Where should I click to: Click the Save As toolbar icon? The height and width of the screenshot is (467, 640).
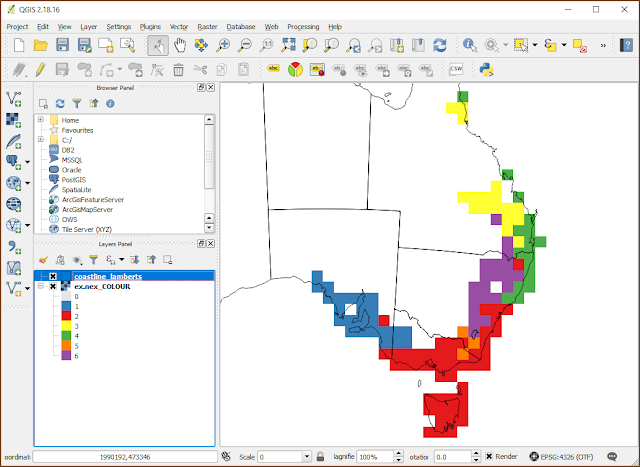click(84, 44)
